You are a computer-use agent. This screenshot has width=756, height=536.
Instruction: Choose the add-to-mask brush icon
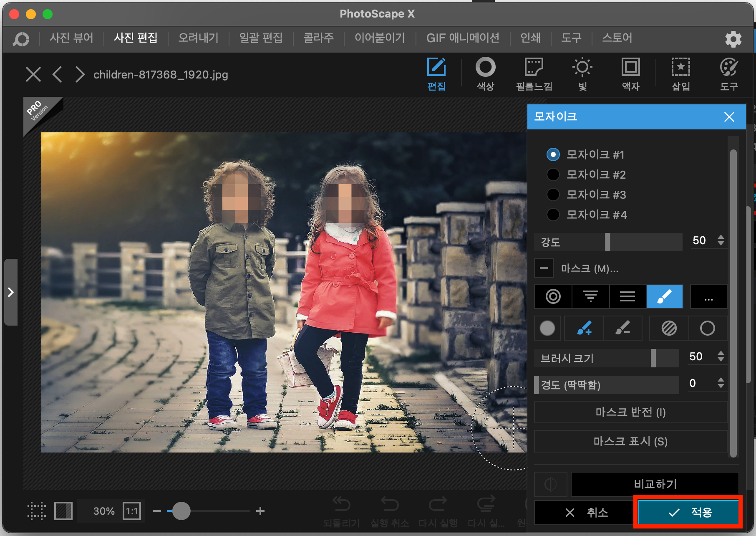584,328
